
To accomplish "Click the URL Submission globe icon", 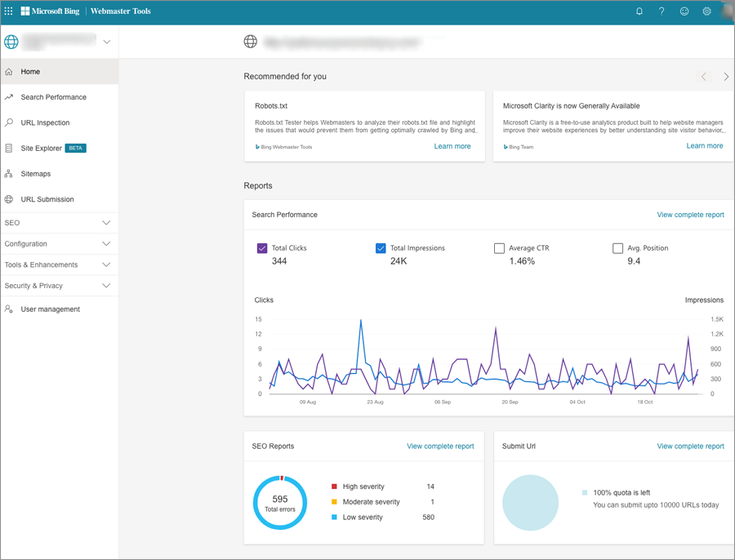I will 8,199.
